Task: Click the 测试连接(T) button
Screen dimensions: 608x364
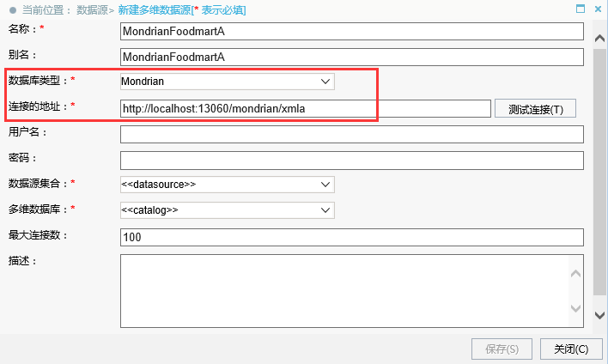Action: 536,109
